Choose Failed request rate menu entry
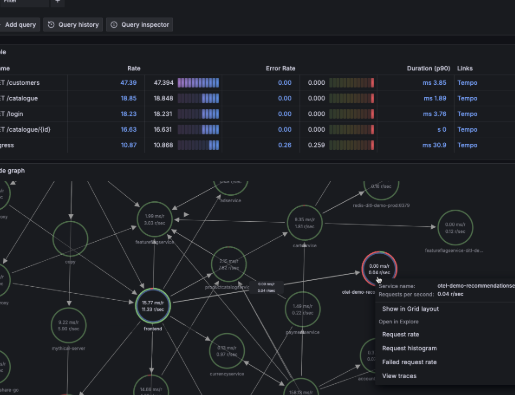This screenshot has width=515, height=395. click(409, 362)
